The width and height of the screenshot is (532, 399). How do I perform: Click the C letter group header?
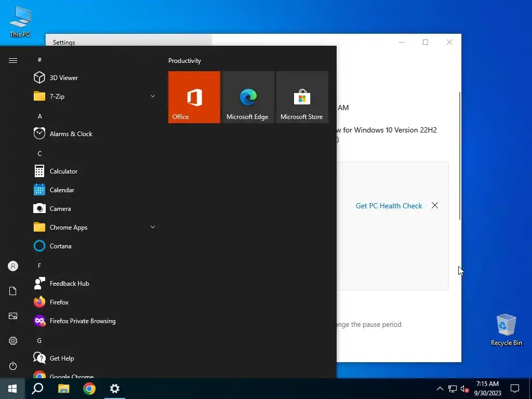[39, 153]
